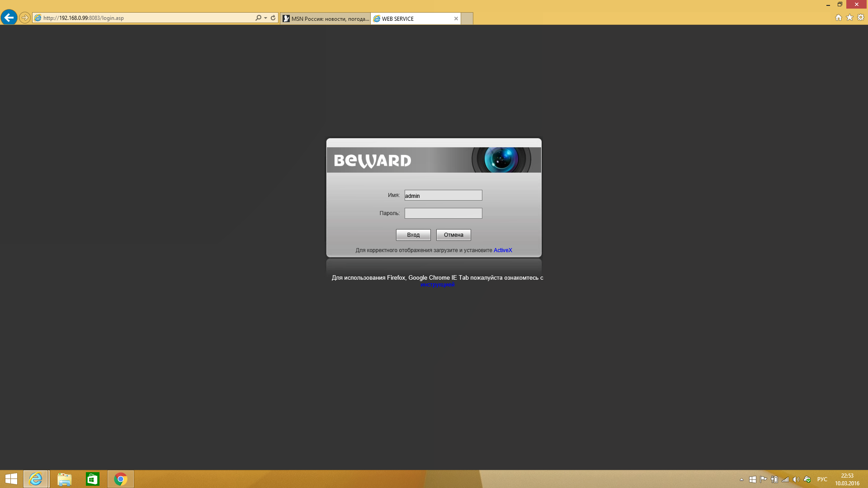The image size is (868, 488).
Task: Open the volume speaker tray icon
Action: click(x=796, y=479)
